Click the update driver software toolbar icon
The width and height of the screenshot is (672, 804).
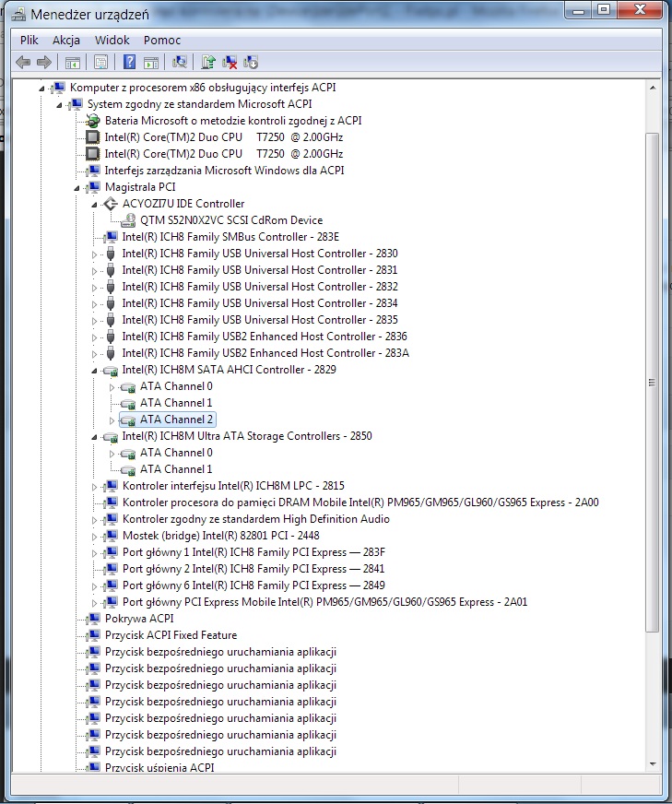[x=208, y=63]
